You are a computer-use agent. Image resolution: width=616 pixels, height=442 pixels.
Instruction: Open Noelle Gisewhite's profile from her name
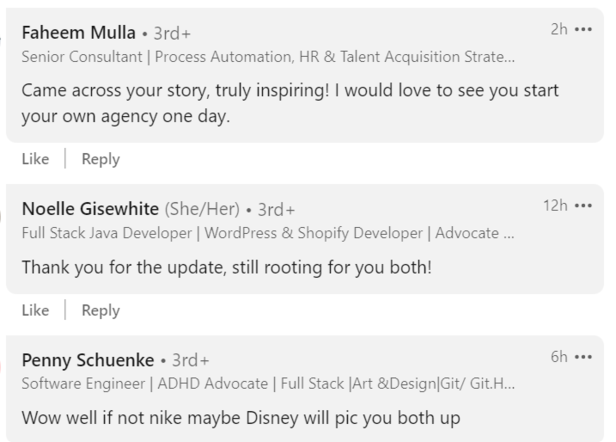pyautogui.click(x=90, y=209)
